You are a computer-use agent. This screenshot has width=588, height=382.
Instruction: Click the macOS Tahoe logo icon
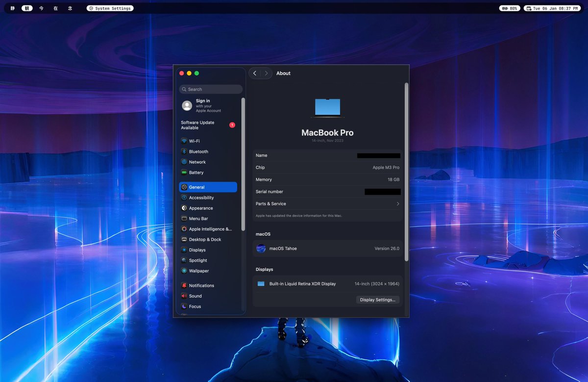click(261, 249)
